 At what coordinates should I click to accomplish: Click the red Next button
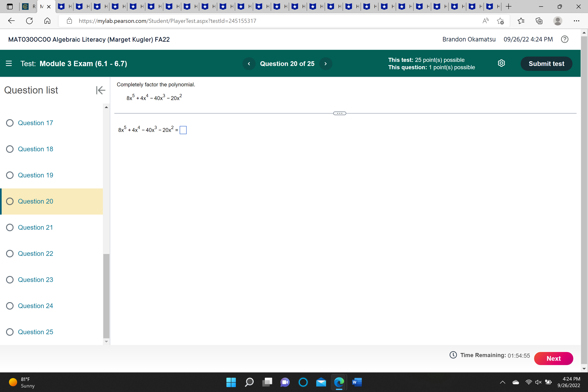pos(553,358)
